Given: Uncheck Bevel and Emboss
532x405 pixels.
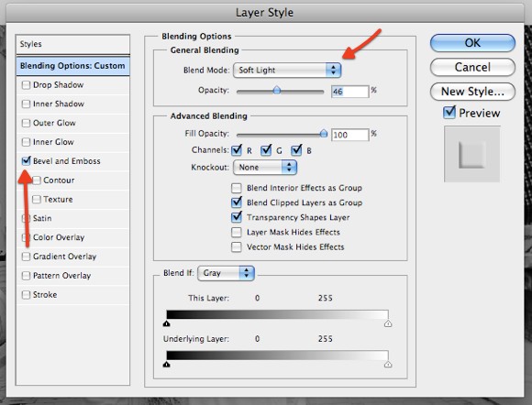Looking at the screenshot, I should [26, 160].
